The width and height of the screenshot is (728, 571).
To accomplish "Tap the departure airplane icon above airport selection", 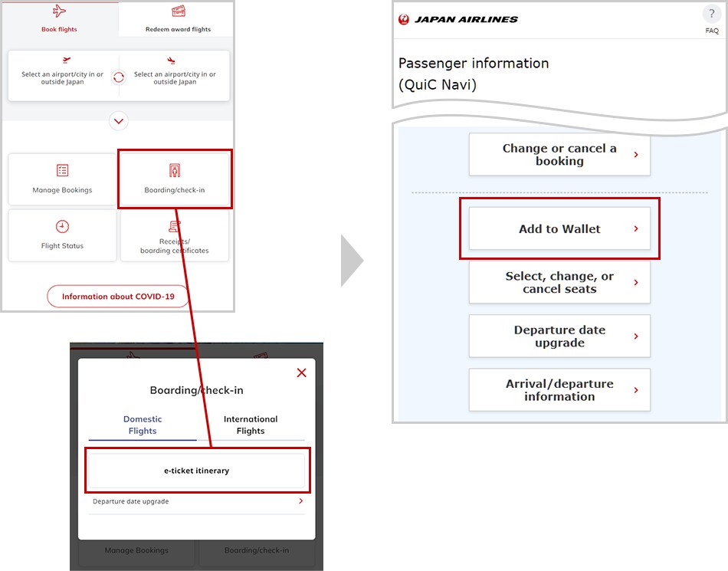I will tap(65, 60).
